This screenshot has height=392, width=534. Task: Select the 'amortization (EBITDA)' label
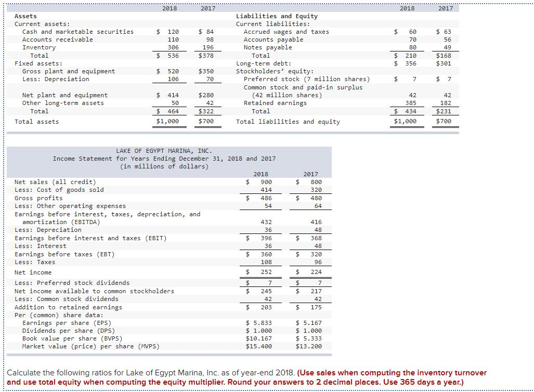[x=61, y=221]
